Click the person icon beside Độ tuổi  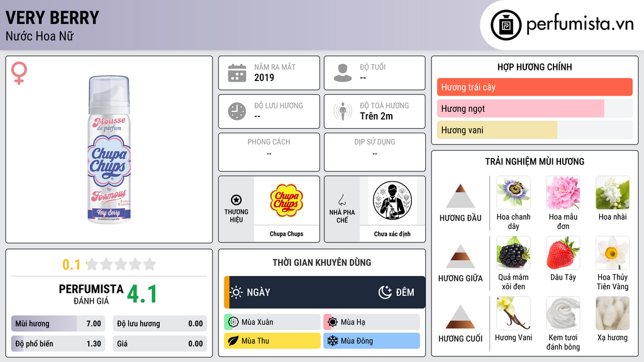tap(343, 73)
